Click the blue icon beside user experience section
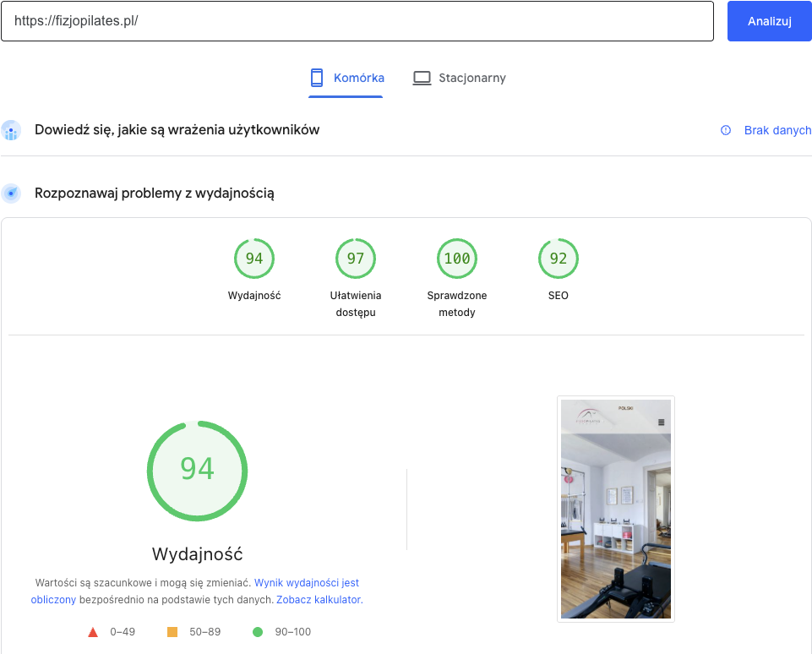This screenshot has width=812, height=654. point(11,130)
